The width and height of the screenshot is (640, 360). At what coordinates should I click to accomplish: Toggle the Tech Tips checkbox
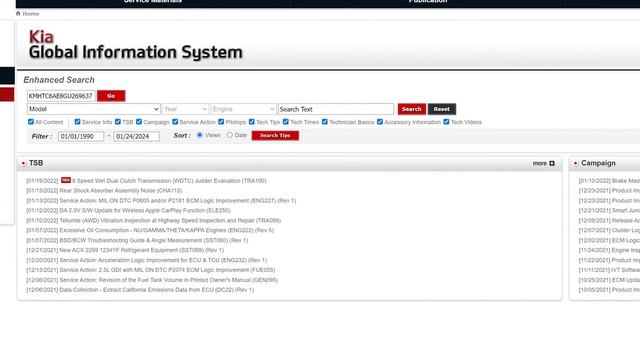pyautogui.click(x=251, y=122)
